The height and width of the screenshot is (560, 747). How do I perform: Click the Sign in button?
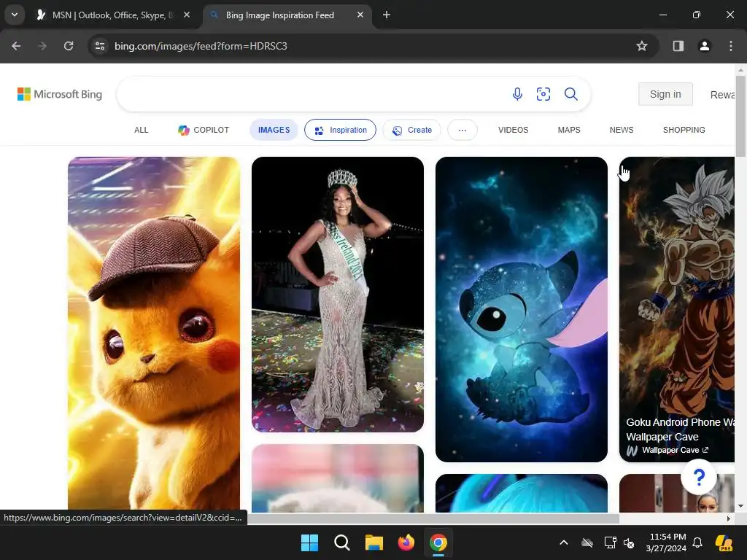coord(665,94)
